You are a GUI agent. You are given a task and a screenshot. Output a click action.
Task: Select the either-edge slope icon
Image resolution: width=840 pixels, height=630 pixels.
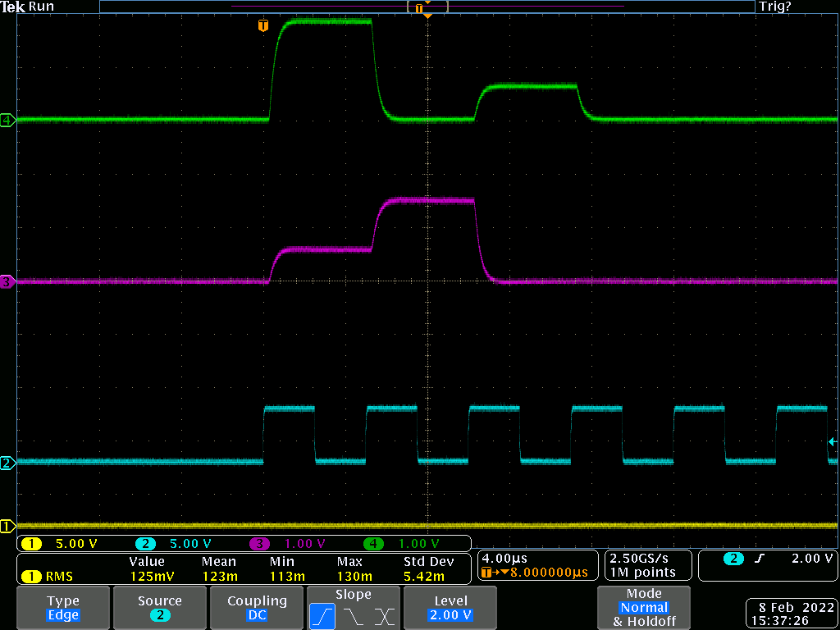pos(384,616)
